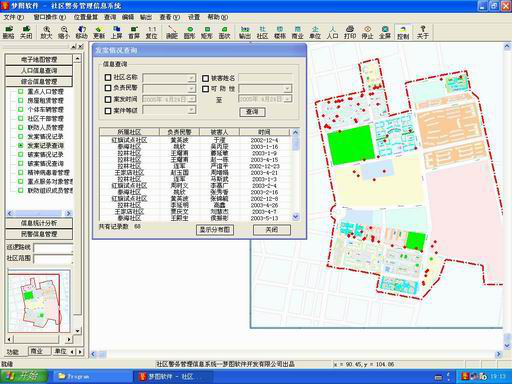
Task: Click the 打印 print toolbar icon
Action: 350,32
